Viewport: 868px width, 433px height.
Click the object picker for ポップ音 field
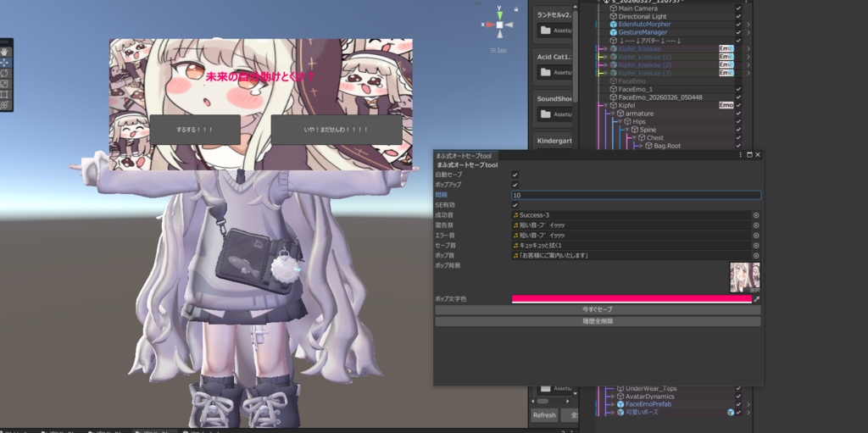coord(756,256)
